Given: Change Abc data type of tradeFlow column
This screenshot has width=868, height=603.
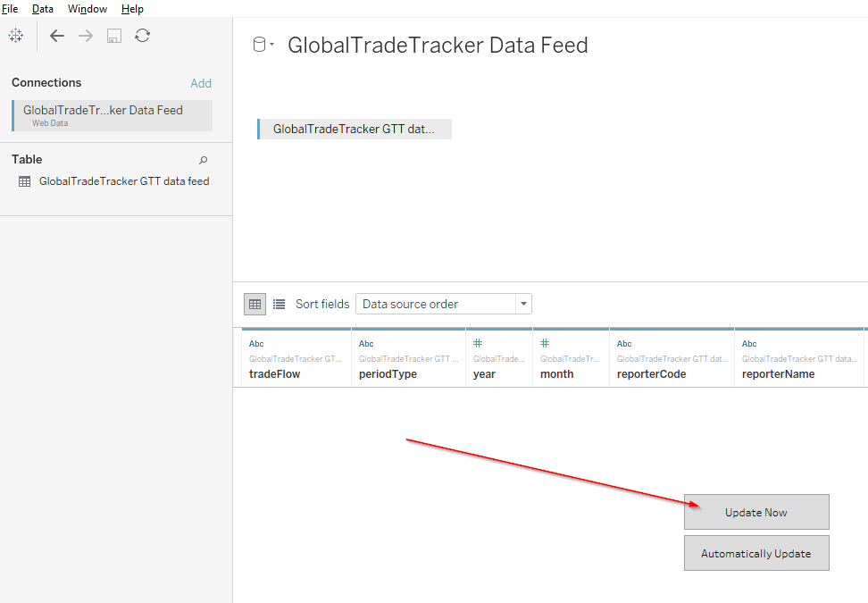Looking at the screenshot, I should click(x=256, y=344).
